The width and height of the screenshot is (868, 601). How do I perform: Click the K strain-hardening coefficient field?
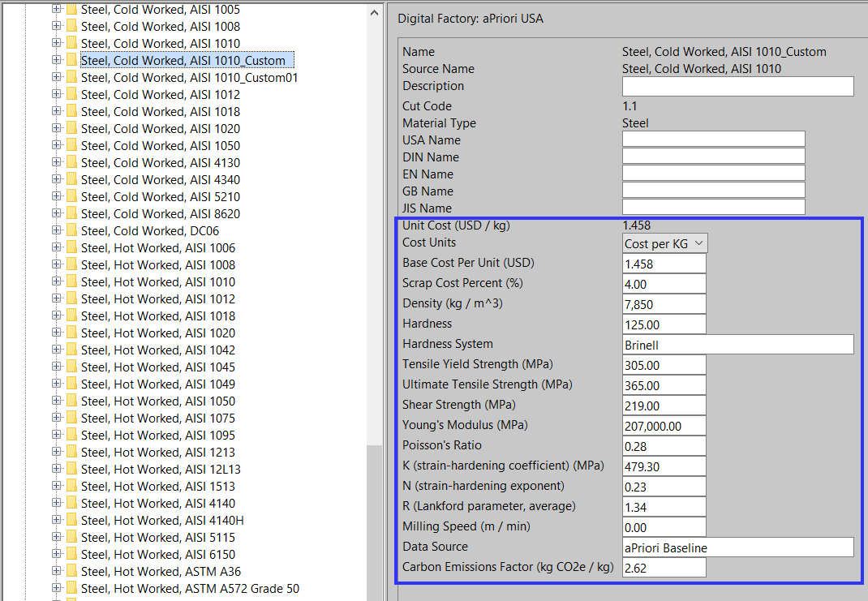click(664, 466)
